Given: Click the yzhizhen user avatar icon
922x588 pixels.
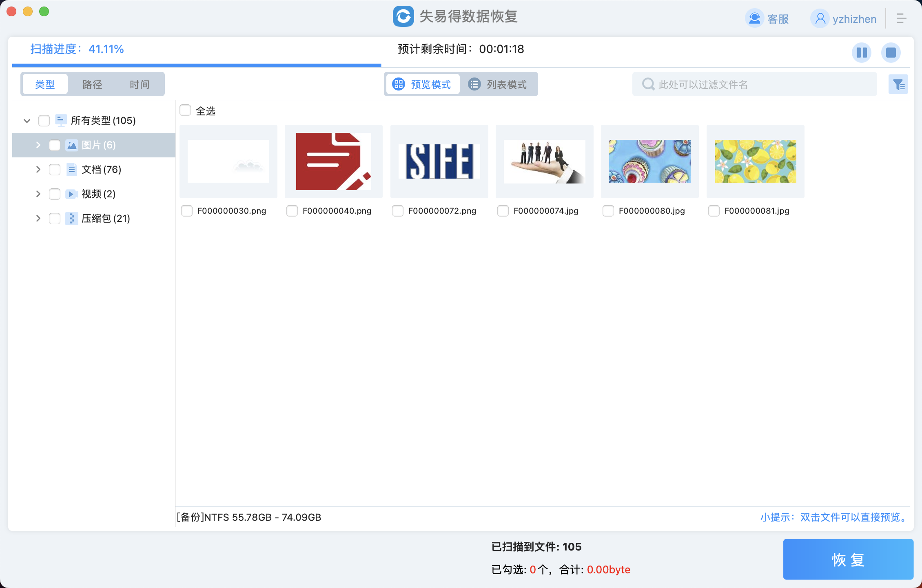Looking at the screenshot, I should [x=820, y=19].
